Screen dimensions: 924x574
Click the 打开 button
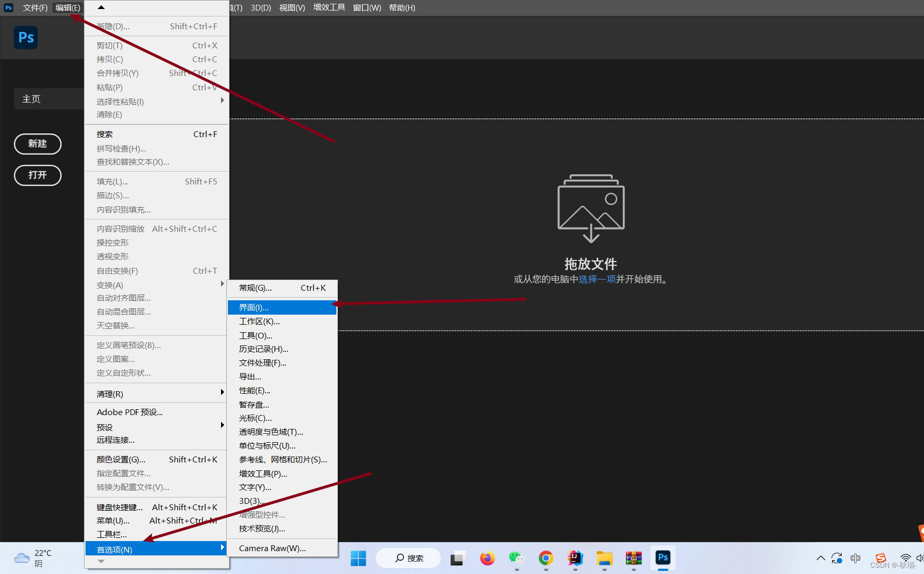(x=38, y=175)
